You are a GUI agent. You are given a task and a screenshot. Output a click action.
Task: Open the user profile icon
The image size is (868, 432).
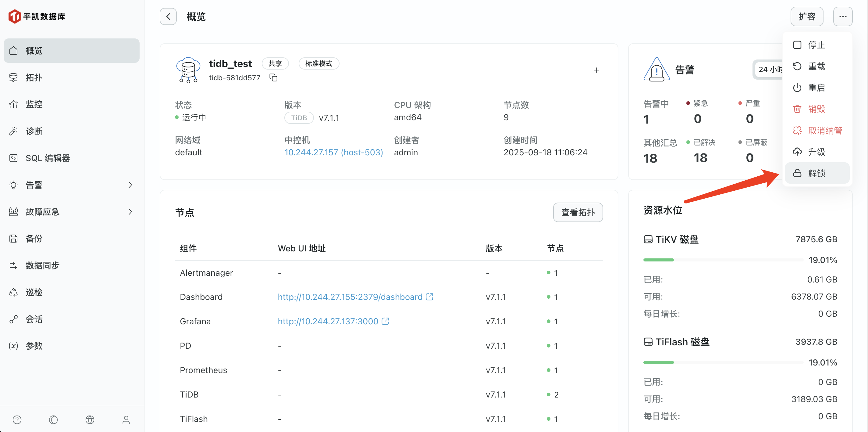click(x=126, y=419)
